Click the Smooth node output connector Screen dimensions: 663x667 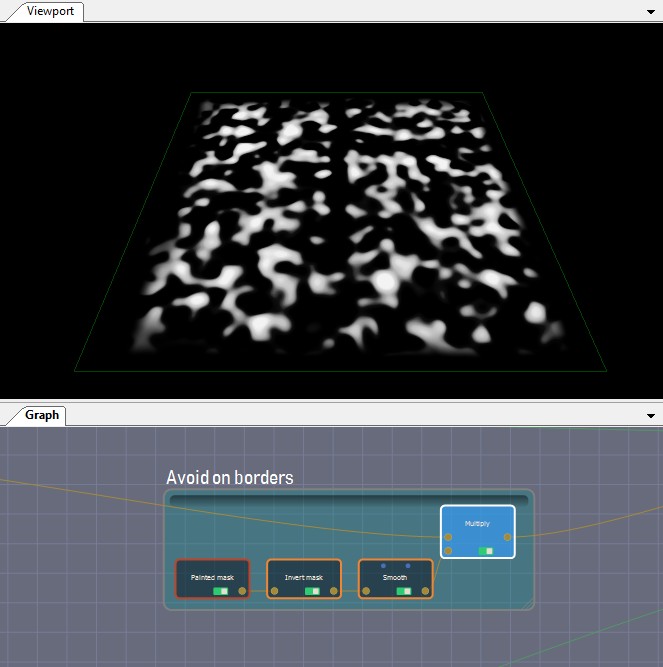(425, 591)
